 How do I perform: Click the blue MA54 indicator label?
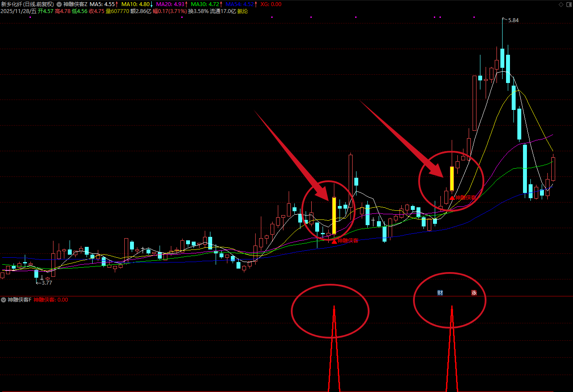[x=240, y=4]
